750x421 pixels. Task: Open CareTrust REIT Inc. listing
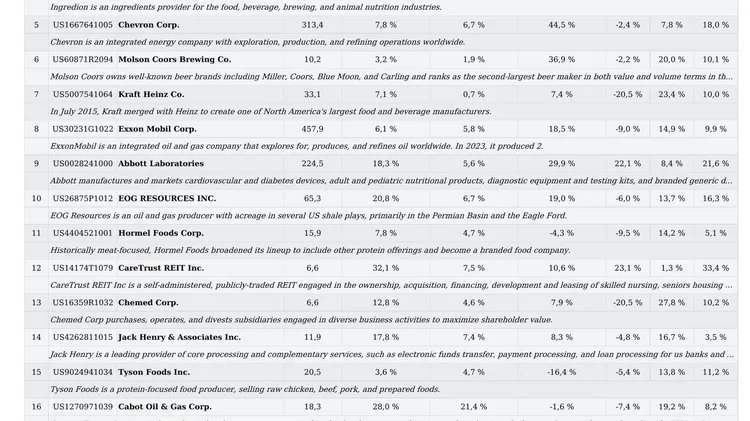tap(161, 268)
